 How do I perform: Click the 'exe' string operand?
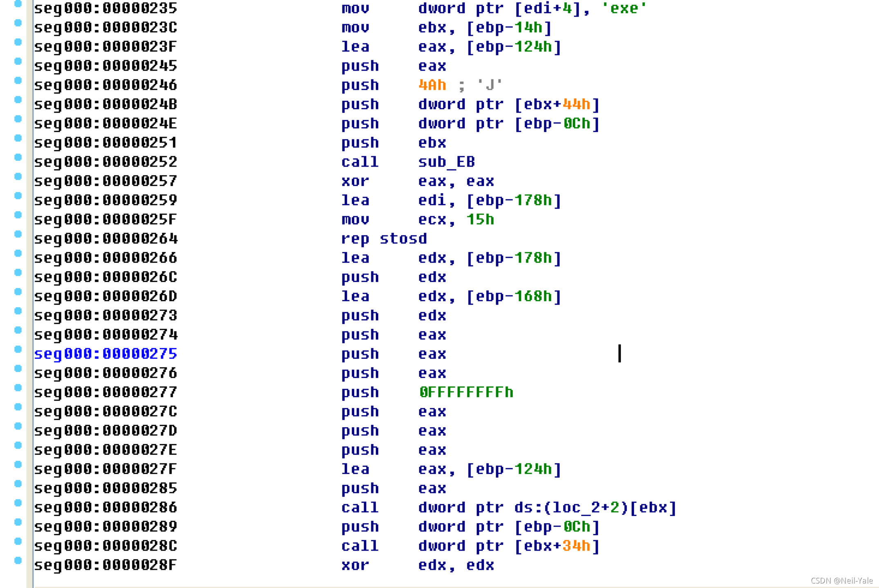[x=624, y=9]
